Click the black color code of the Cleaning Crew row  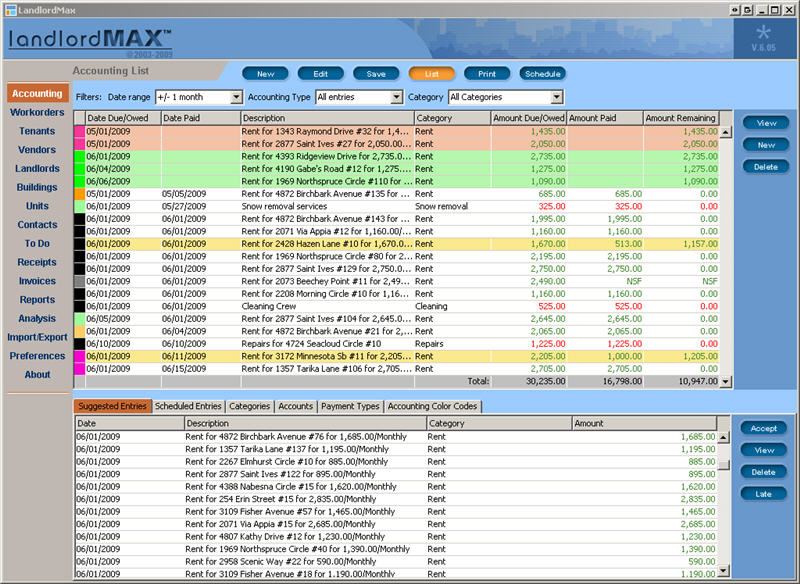coord(80,306)
